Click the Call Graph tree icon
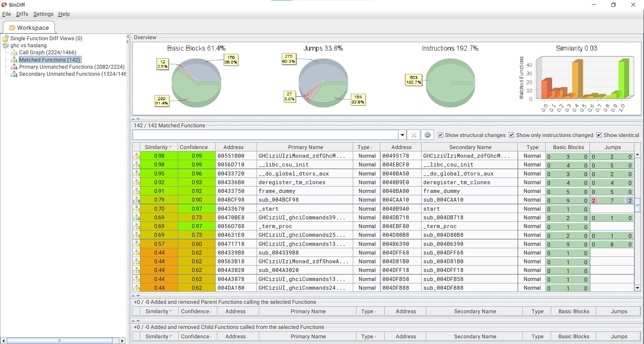This screenshot has height=344, width=644. (x=14, y=53)
